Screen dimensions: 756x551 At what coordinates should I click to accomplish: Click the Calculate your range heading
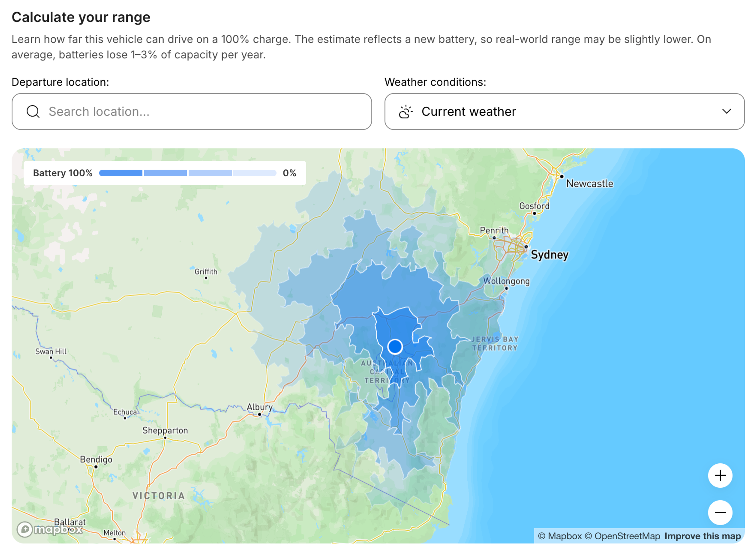tap(81, 17)
